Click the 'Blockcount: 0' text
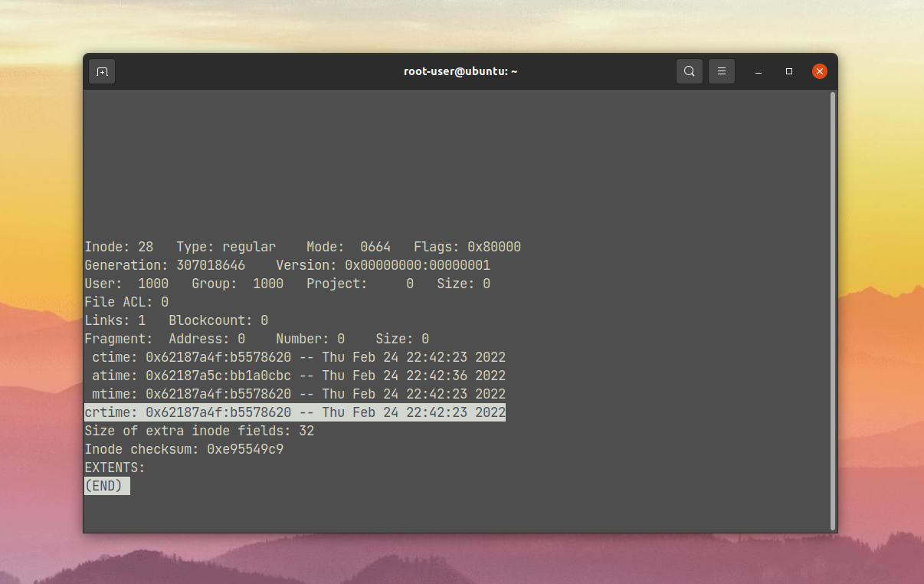Screen dimensions: 924x584 coord(218,320)
